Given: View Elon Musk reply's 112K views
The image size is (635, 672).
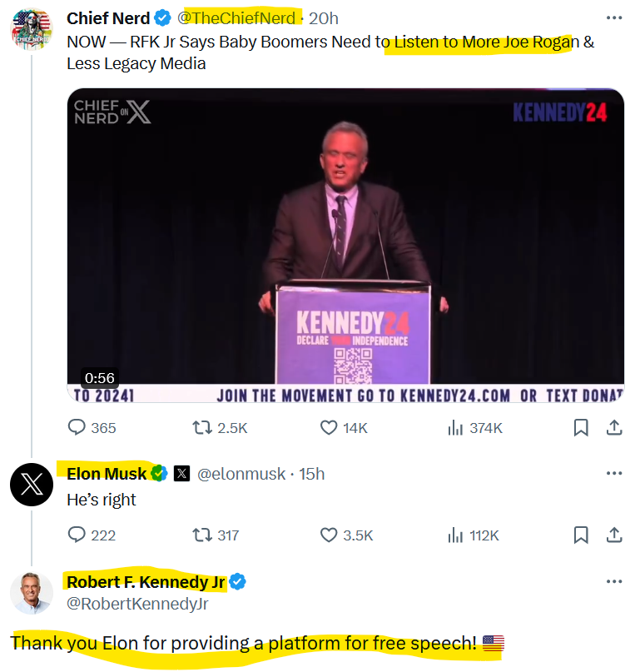Looking at the screenshot, I should [x=456, y=535].
